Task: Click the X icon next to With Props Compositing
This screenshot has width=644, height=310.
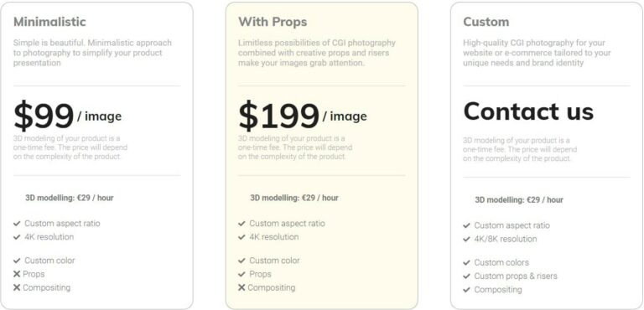Action: (x=241, y=287)
